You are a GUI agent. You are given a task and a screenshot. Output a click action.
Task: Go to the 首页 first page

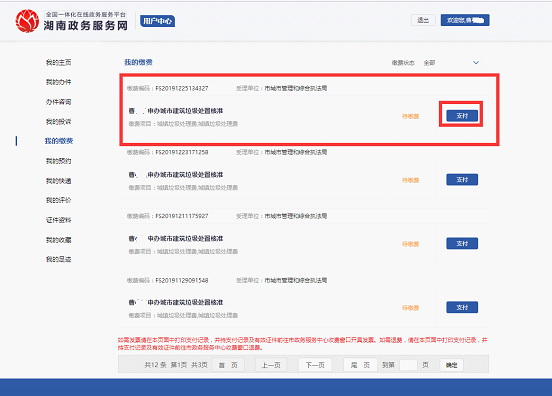coord(228,365)
